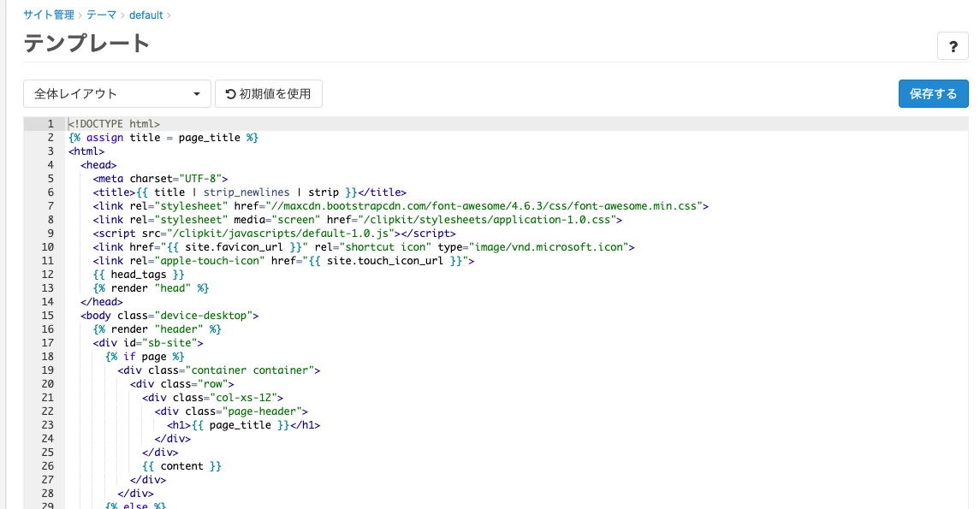Click line number 15 in the gutter
Viewport: 980px width, 509px height.
[48, 316]
